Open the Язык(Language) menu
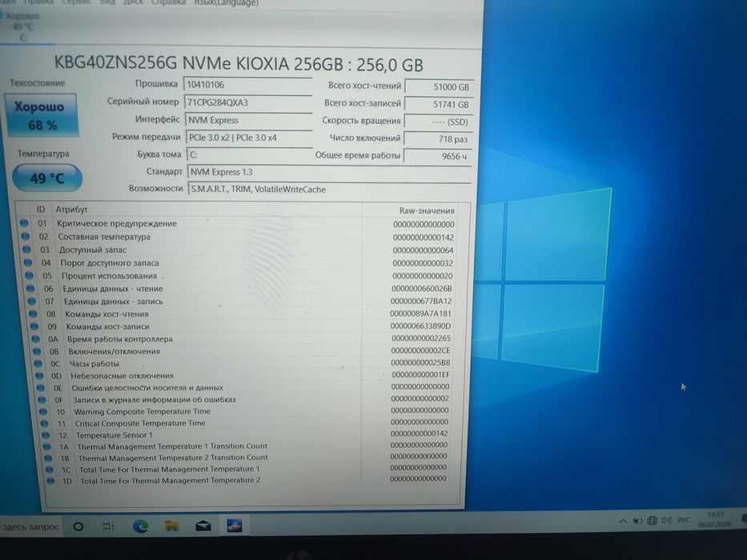 (x=227, y=3)
